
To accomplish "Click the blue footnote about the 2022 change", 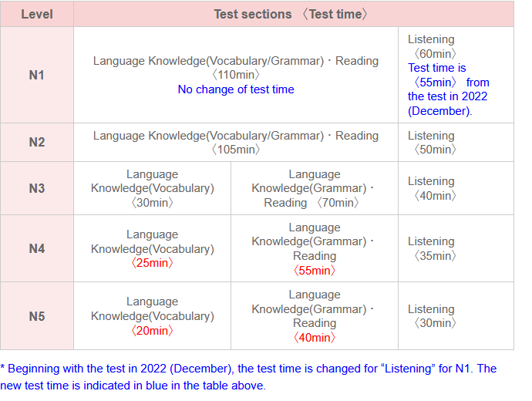I will [248, 376].
